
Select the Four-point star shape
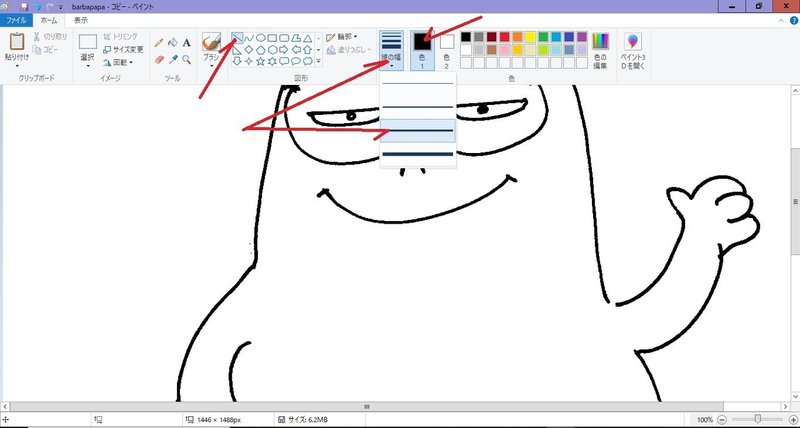click(x=249, y=61)
